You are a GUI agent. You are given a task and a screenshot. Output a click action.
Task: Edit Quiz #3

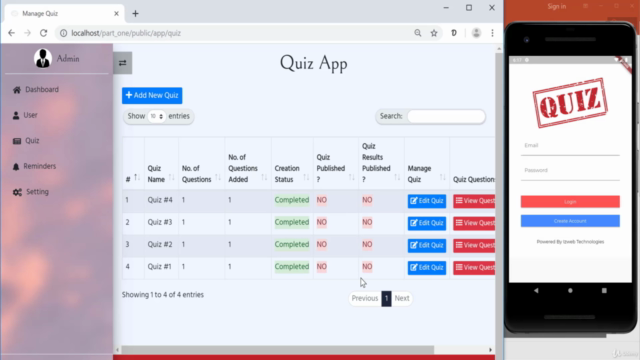(x=427, y=223)
